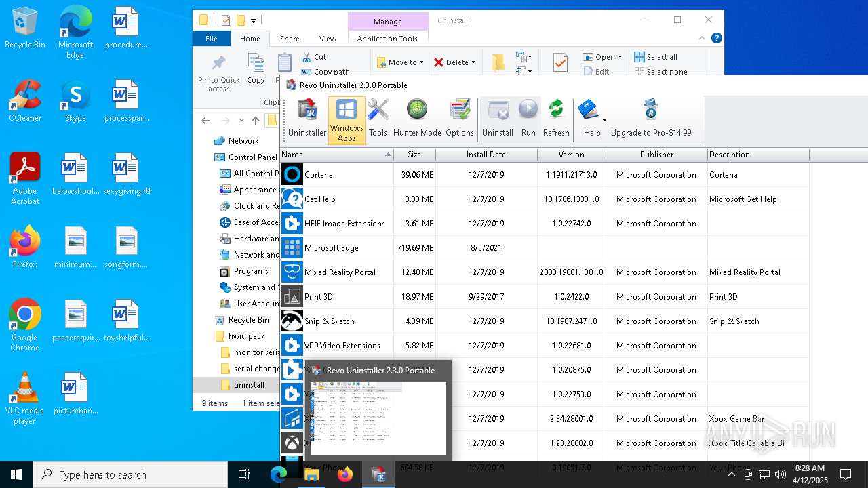Select the Print 3D app icon
The width and height of the screenshot is (868, 488).
[292, 297]
